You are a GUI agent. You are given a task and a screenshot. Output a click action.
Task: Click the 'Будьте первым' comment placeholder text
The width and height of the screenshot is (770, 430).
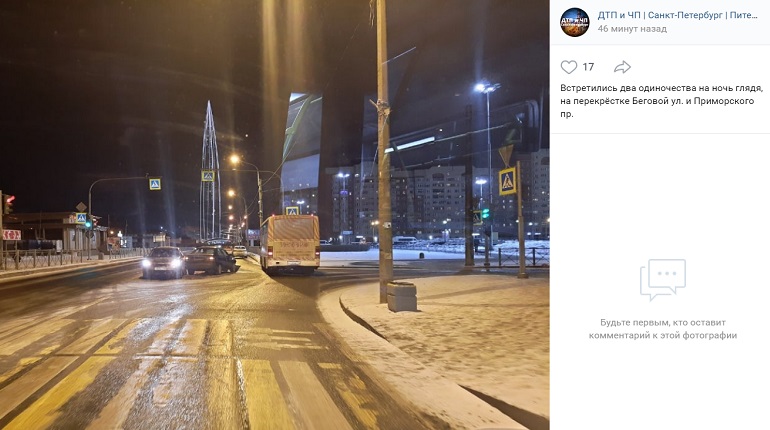pyautogui.click(x=662, y=329)
